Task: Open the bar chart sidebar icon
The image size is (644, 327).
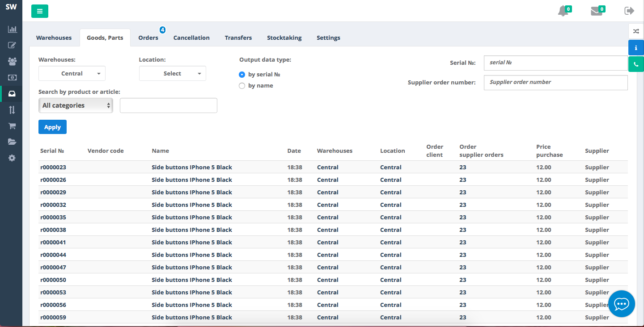Action: click(x=12, y=29)
